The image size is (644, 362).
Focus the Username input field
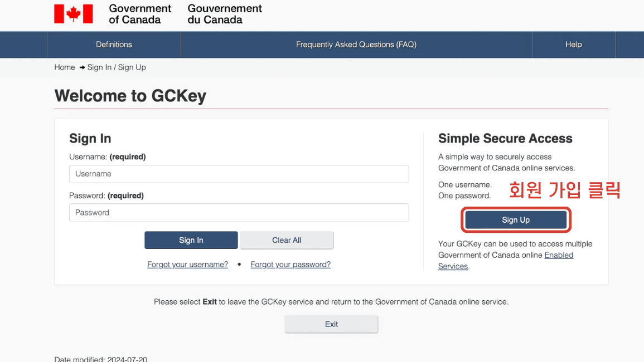[x=239, y=174]
